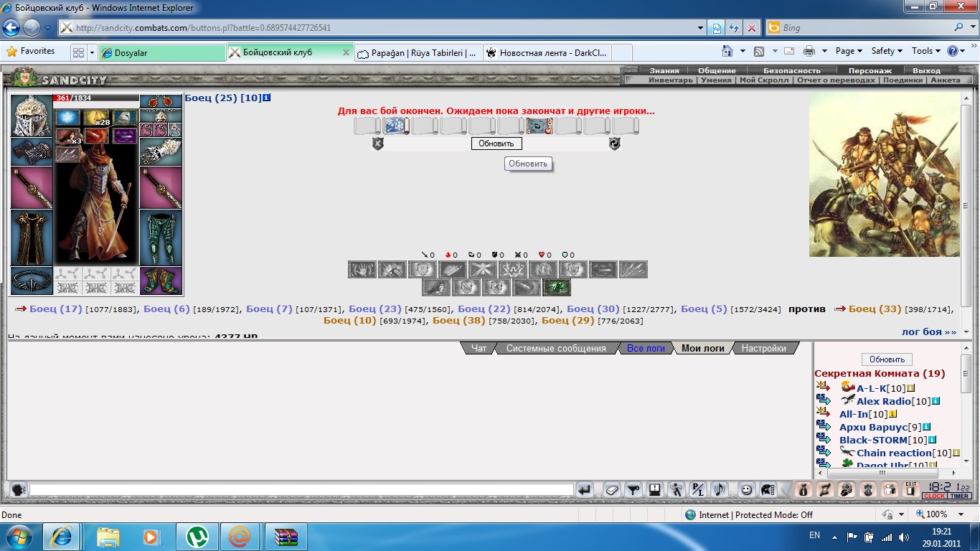980x551 pixels.
Task: Click the Анкета menu link
Action: (945, 80)
